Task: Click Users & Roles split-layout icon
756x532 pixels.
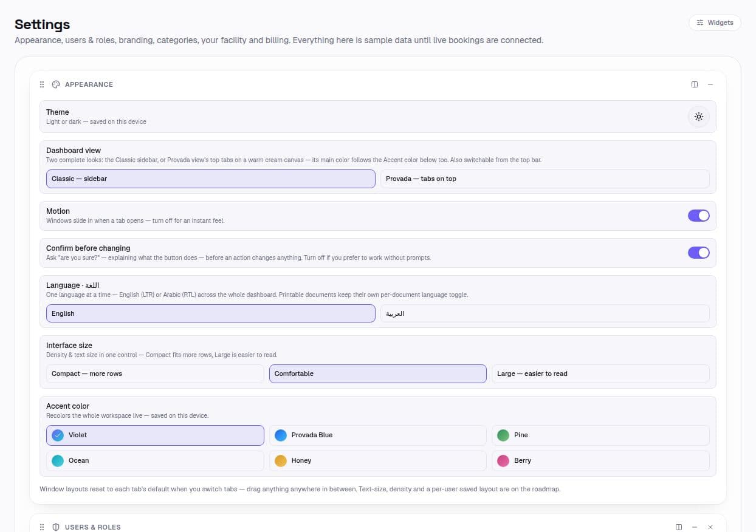Action: point(679,527)
